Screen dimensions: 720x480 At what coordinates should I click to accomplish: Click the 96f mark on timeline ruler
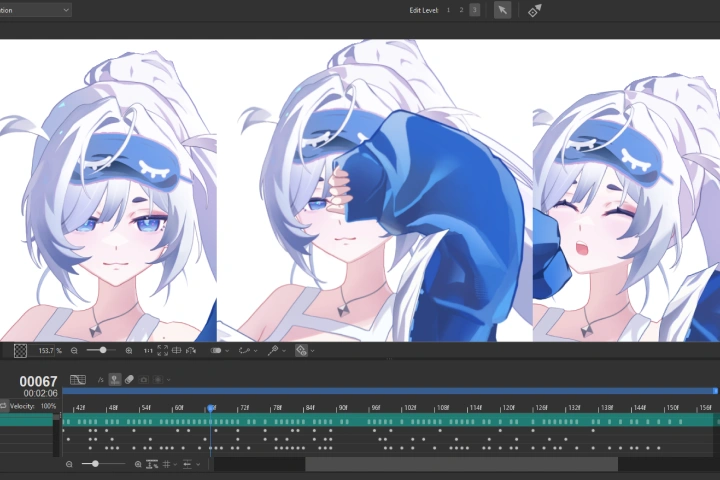(x=376, y=407)
